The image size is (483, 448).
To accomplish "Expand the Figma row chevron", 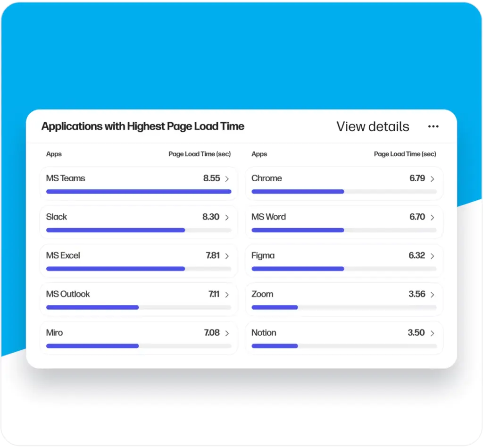I will coord(433,256).
